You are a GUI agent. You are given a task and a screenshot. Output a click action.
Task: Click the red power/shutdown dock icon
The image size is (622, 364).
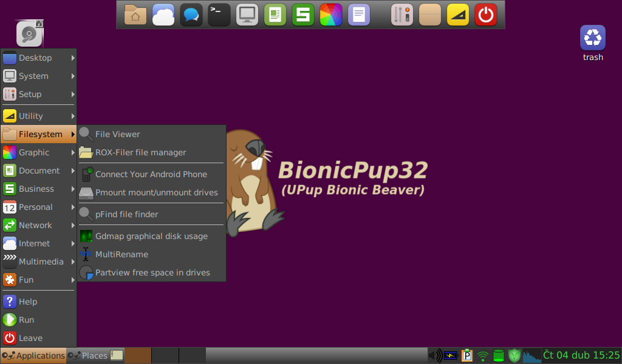click(x=485, y=14)
